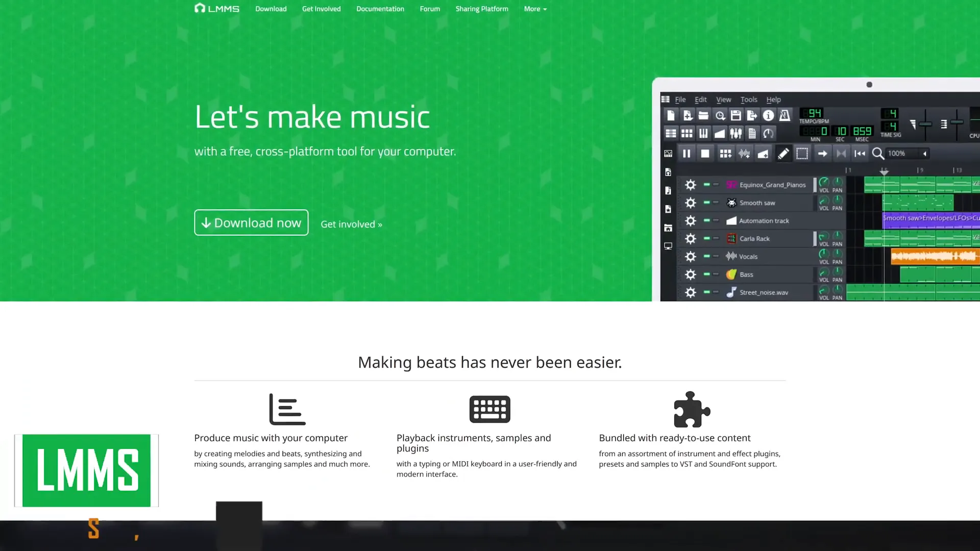Click the info 'What's this' icon
980x551 pixels.
click(768, 115)
